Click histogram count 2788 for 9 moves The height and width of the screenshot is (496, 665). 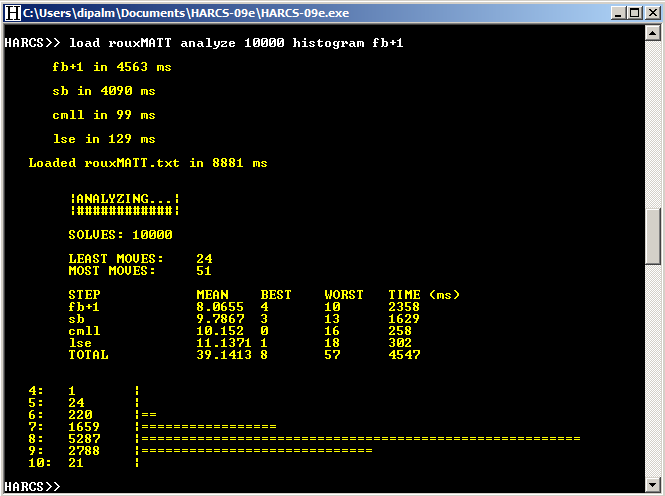pyautogui.click(x=84, y=451)
